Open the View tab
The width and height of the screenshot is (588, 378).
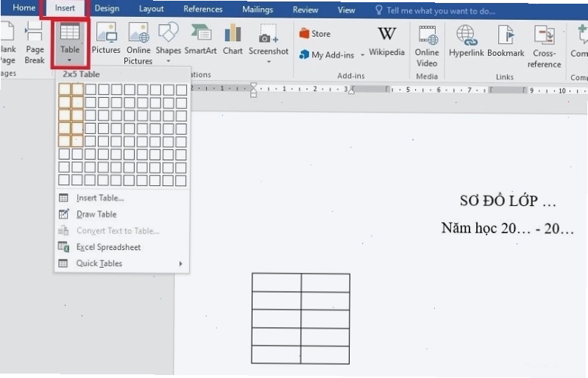[346, 10]
